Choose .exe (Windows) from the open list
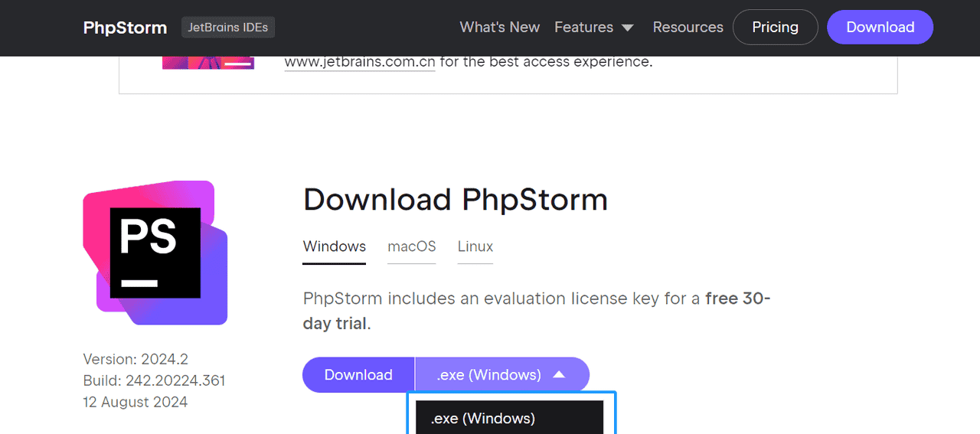 [483, 419]
